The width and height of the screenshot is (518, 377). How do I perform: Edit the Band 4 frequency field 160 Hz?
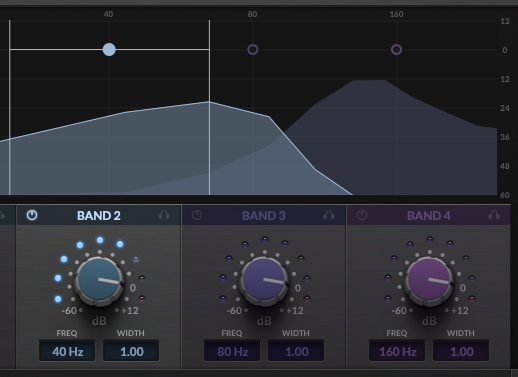(397, 351)
